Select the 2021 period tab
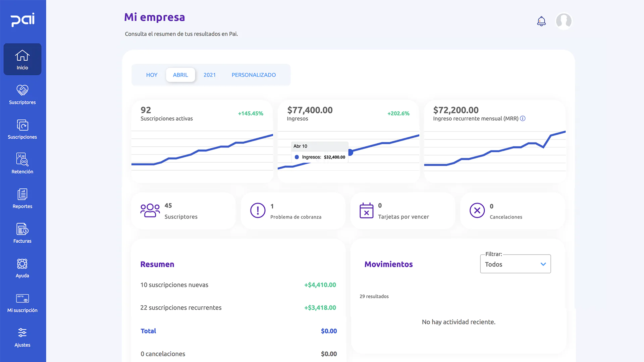 (209, 75)
